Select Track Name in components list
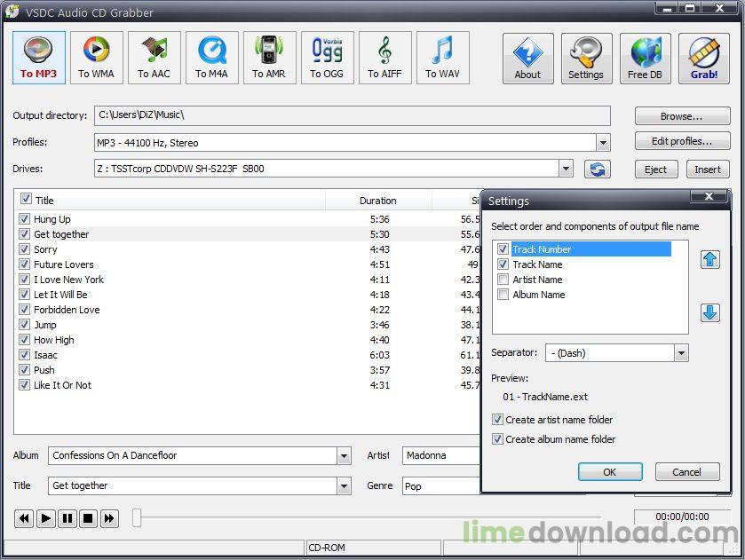 pyautogui.click(x=537, y=264)
